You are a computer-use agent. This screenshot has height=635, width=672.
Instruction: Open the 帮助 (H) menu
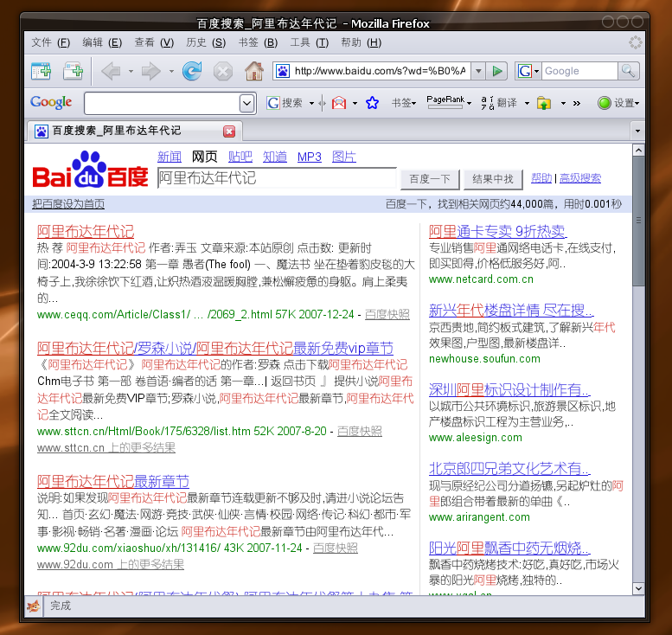(x=361, y=42)
